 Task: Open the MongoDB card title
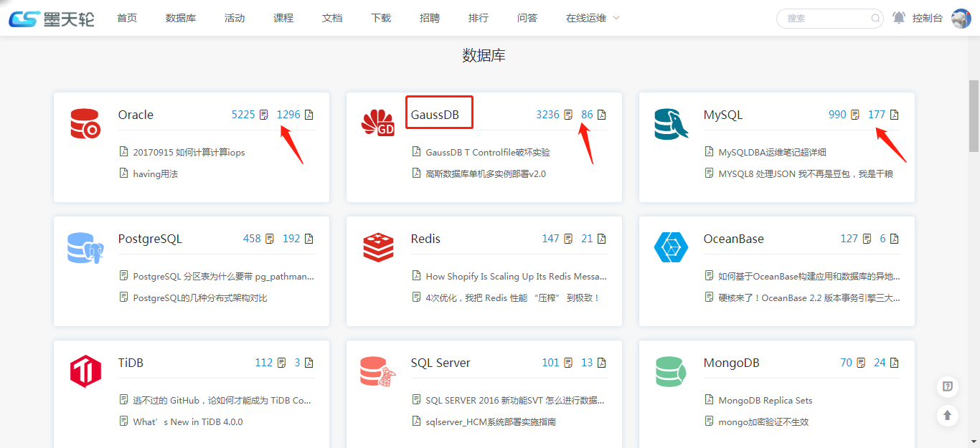coord(731,363)
